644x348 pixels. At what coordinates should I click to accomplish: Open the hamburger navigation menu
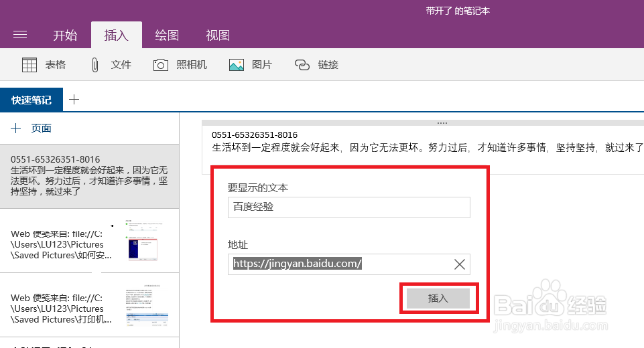click(20, 35)
